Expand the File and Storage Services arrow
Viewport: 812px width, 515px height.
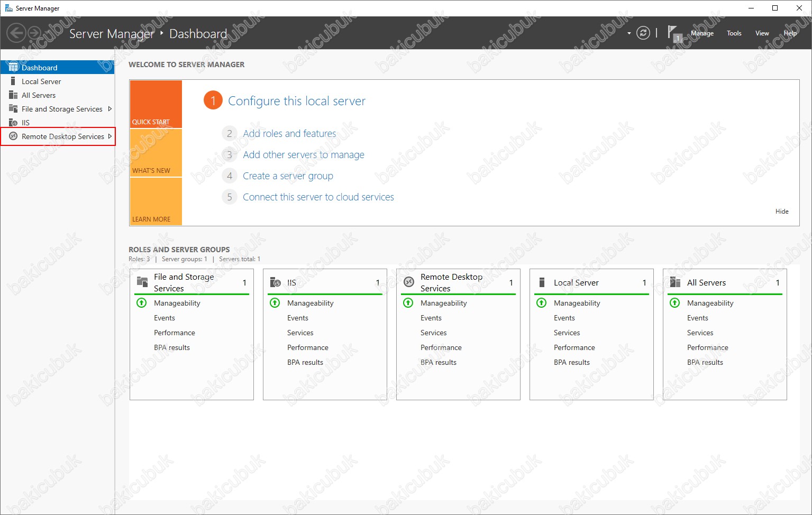point(110,109)
